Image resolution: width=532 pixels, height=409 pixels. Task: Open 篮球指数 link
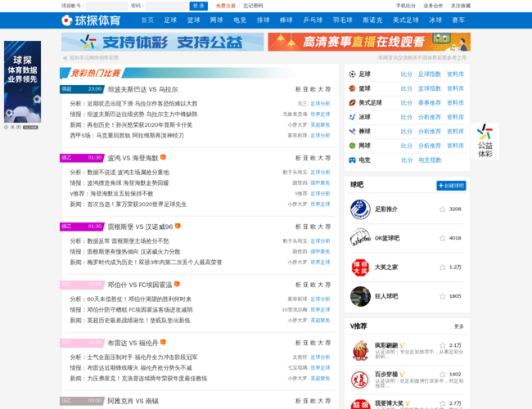[x=430, y=88]
